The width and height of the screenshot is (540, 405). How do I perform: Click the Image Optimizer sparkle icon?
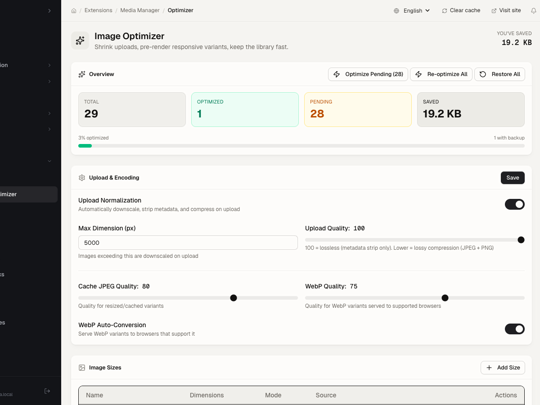tap(80, 41)
